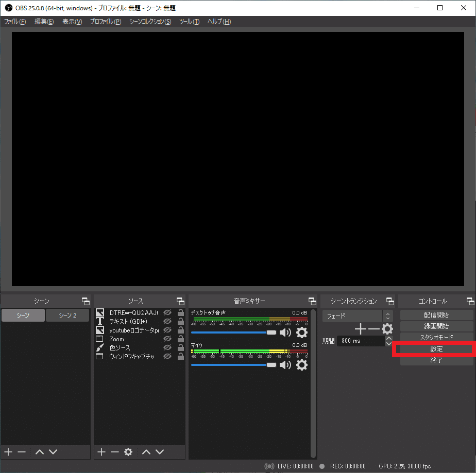Open the ヘルプ(H) menu
Viewport: 476px width, 473px height.
(219, 22)
